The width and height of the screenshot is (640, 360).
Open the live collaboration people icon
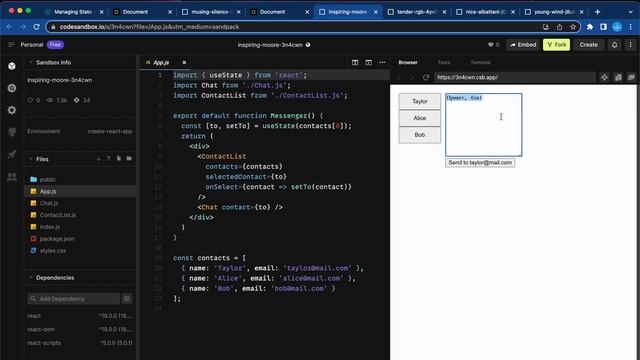click(12, 176)
